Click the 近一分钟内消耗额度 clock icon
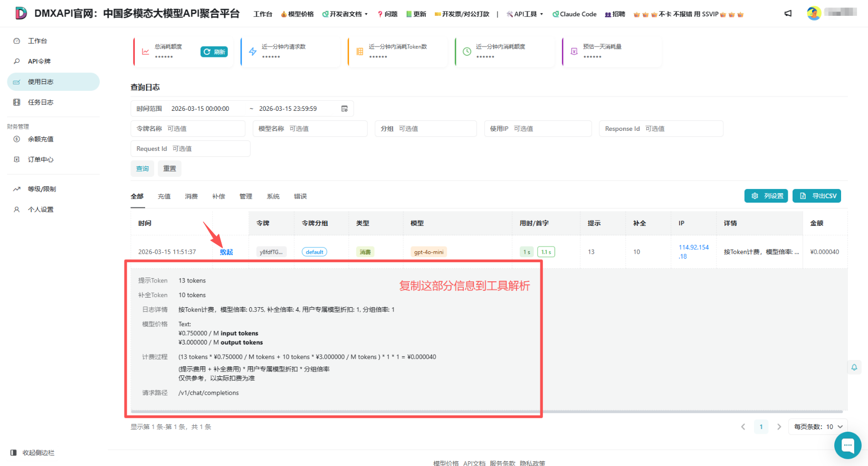 [467, 52]
